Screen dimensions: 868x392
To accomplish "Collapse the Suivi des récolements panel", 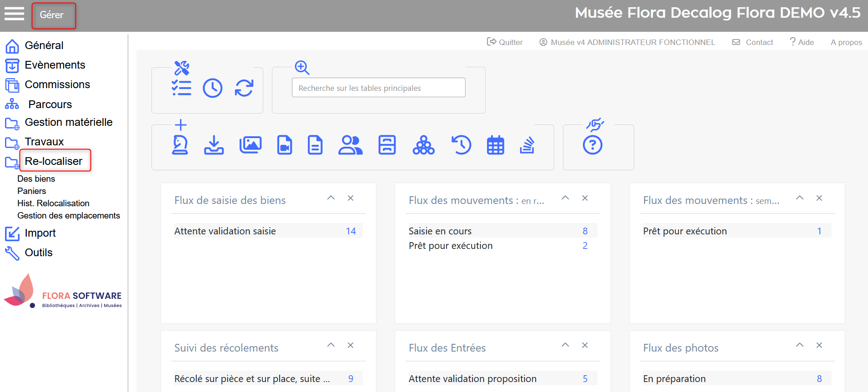I will coord(331,345).
